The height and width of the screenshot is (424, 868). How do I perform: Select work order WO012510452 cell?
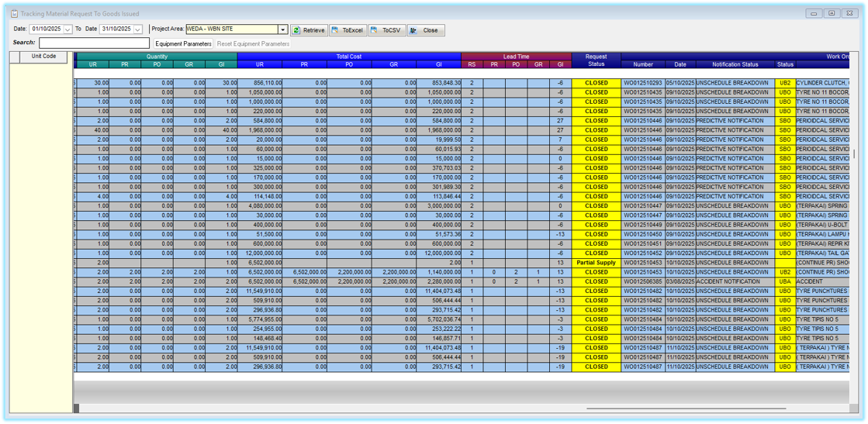pos(643,253)
